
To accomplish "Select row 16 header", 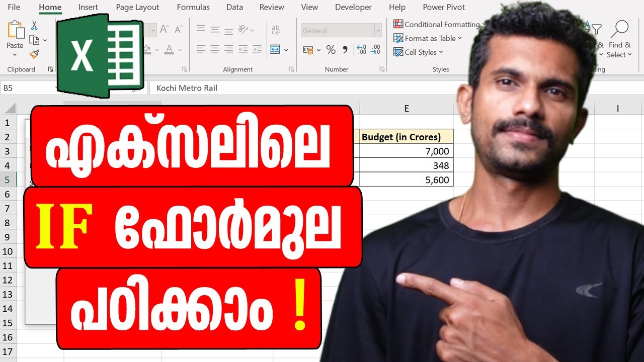I will point(8,337).
